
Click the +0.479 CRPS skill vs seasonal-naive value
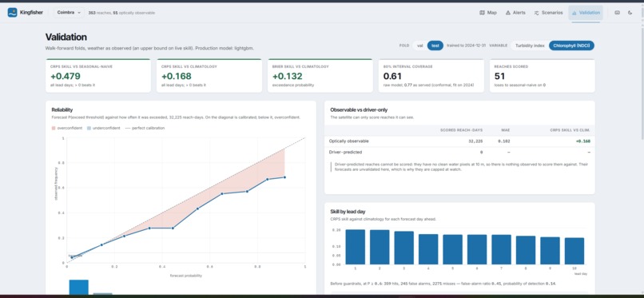click(66, 77)
